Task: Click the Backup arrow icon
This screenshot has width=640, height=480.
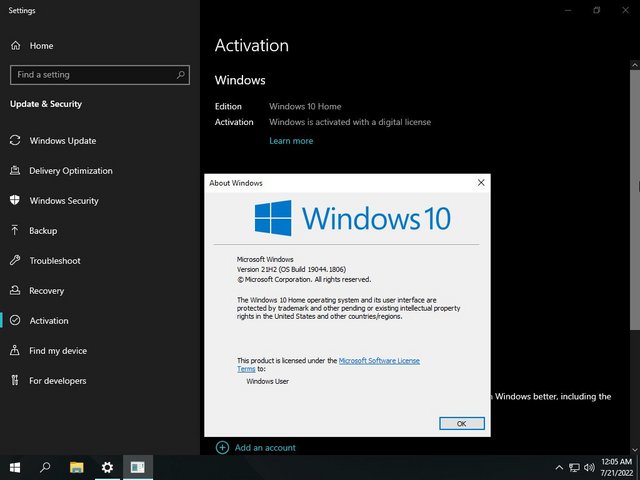Action: click(x=15, y=230)
